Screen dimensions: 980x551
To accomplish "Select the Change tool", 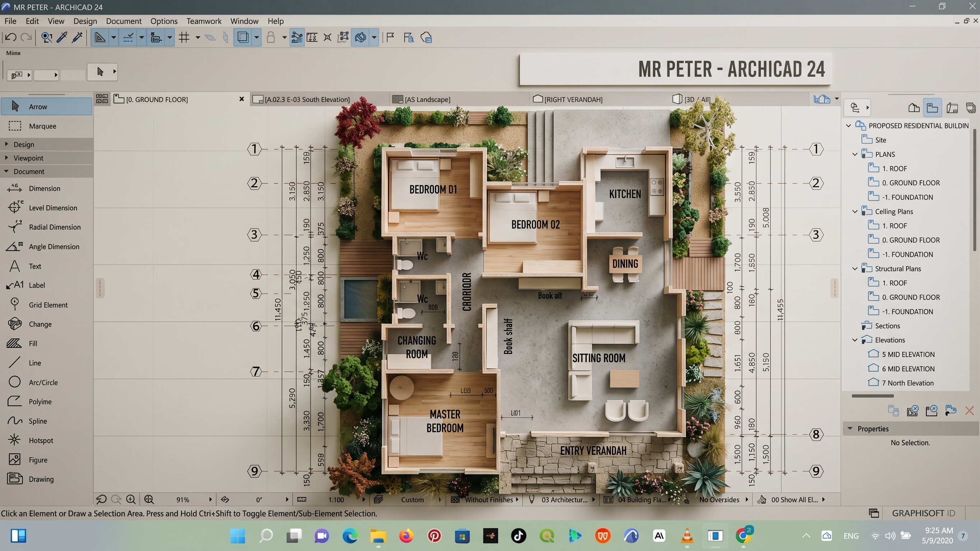I will [46, 324].
